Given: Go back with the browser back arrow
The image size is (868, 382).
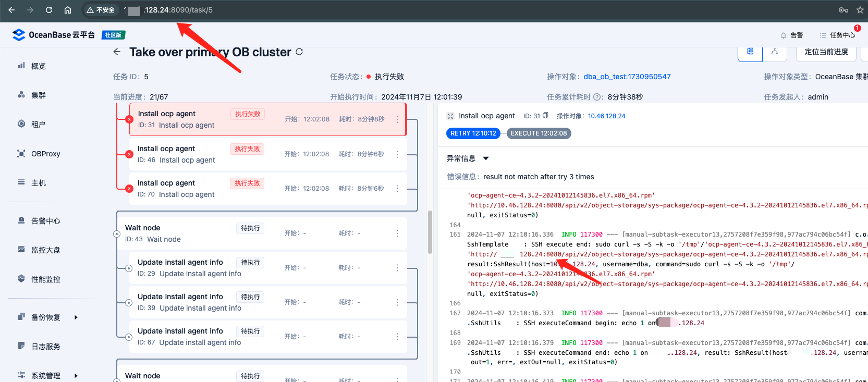Looking at the screenshot, I should tap(11, 10).
